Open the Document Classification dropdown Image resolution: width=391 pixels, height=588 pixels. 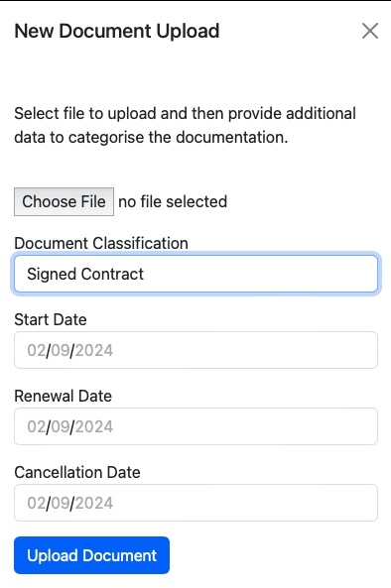click(195, 274)
